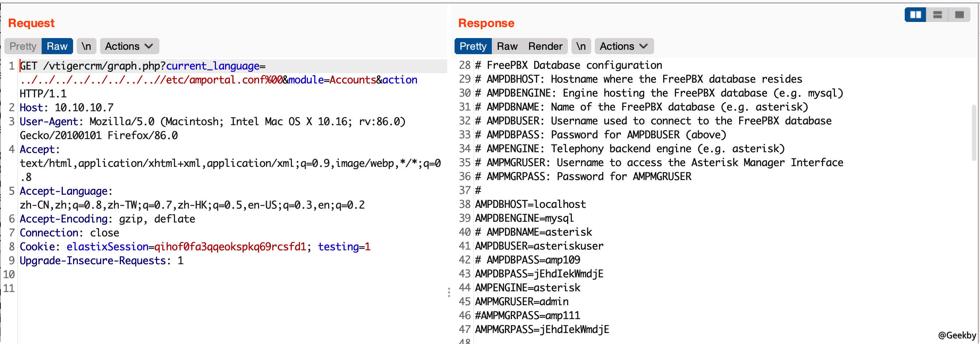Select the Raw tab in Request

click(57, 46)
